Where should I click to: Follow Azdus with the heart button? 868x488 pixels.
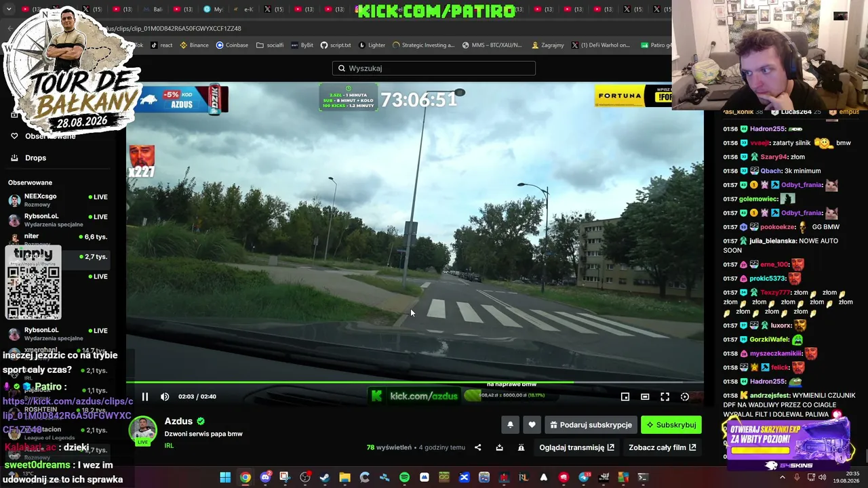(532, 425)
